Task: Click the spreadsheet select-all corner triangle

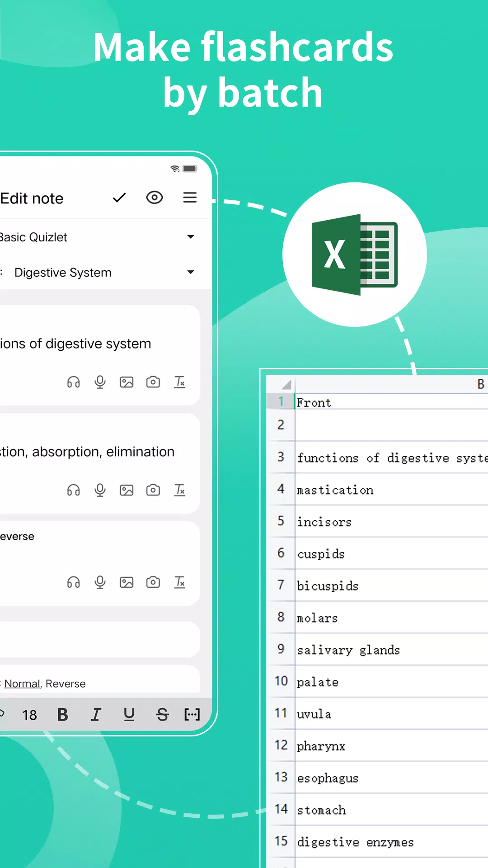Action: 286,385
